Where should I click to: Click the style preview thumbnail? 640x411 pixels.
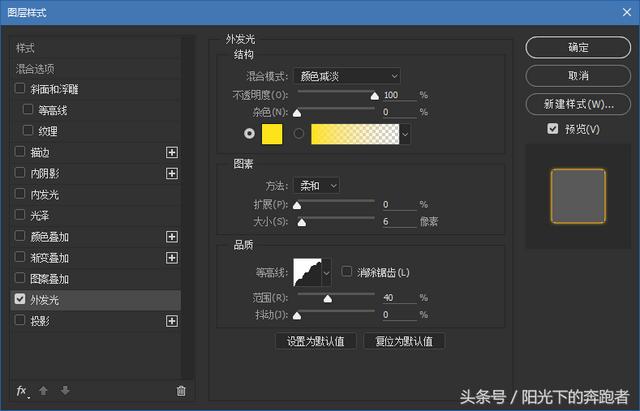coord(578,196)
